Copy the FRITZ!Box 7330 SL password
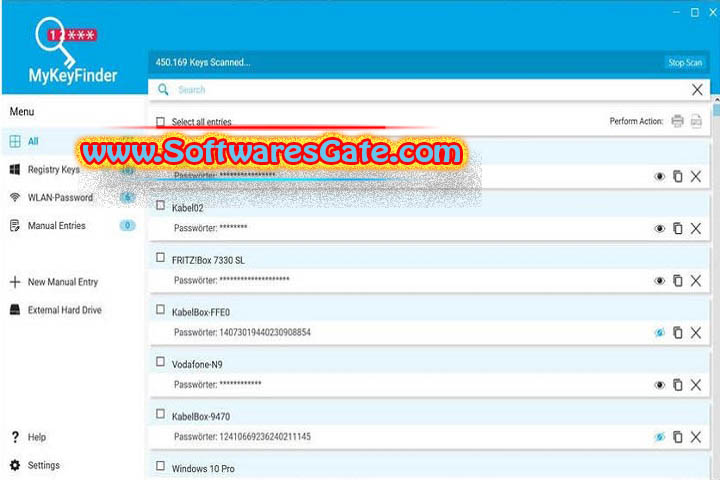The height and width of the screenshot is (480, 720). (x=678, y=281)
